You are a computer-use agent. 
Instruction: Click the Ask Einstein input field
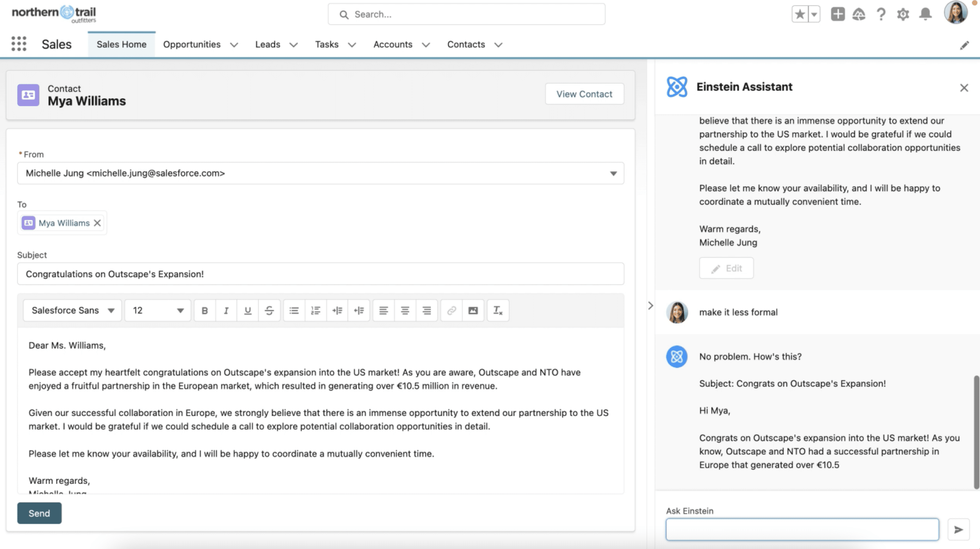802,529
